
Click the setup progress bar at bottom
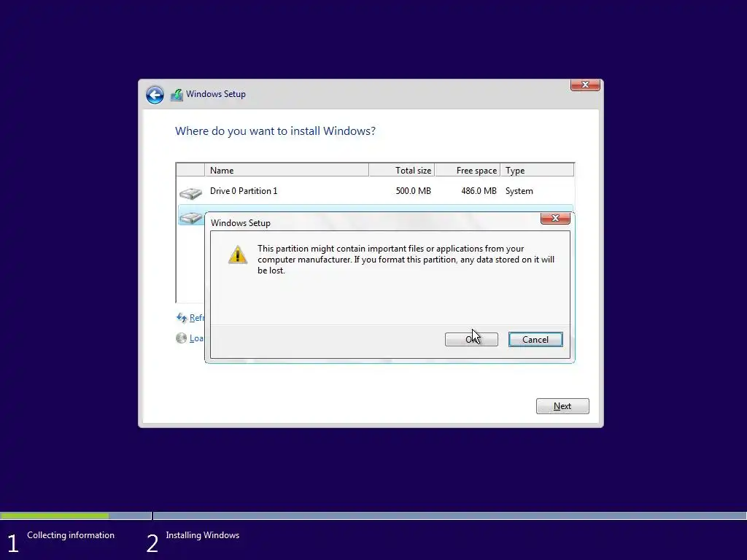pos(373,516)
